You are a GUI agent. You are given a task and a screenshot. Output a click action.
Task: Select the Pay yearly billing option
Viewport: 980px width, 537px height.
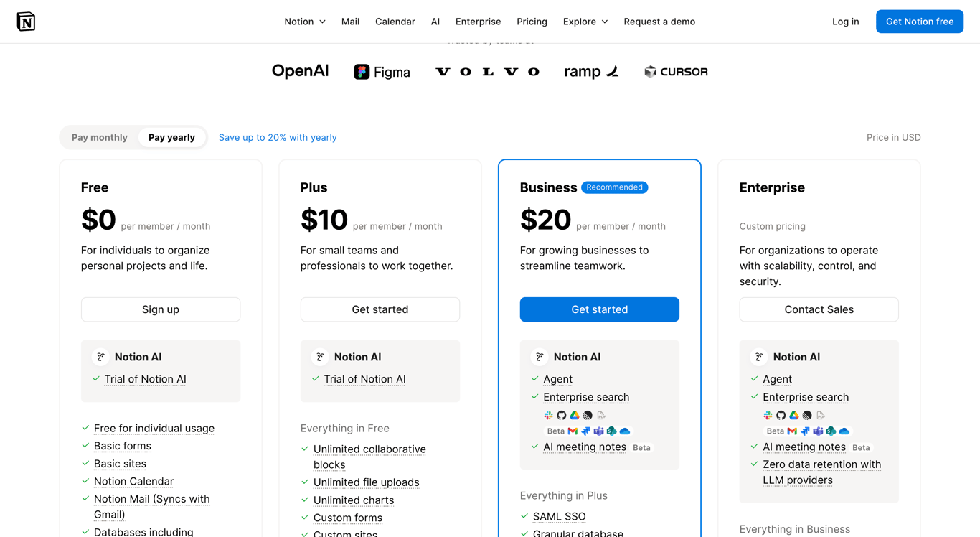[x=171, y=137]
